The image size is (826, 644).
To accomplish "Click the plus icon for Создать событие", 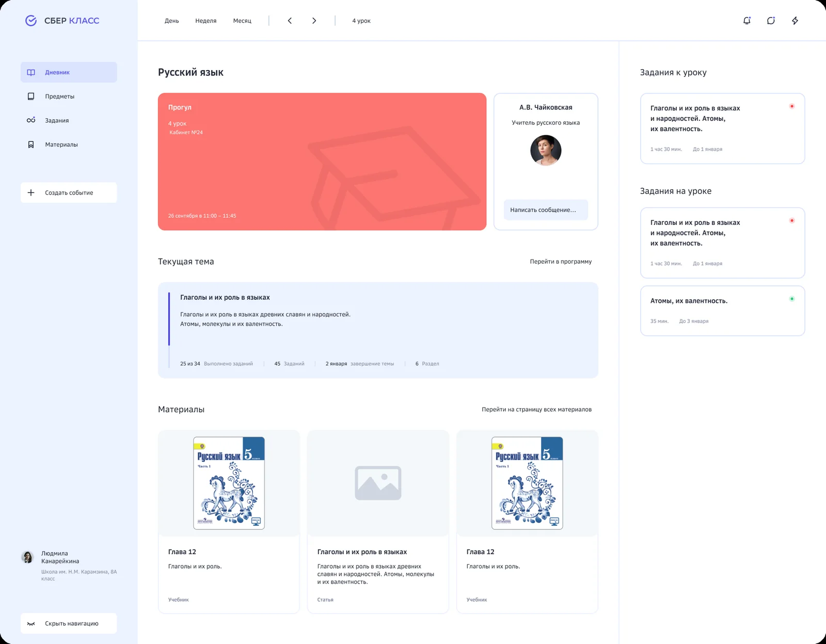I will pyautogui.click(x=31, y=192).
